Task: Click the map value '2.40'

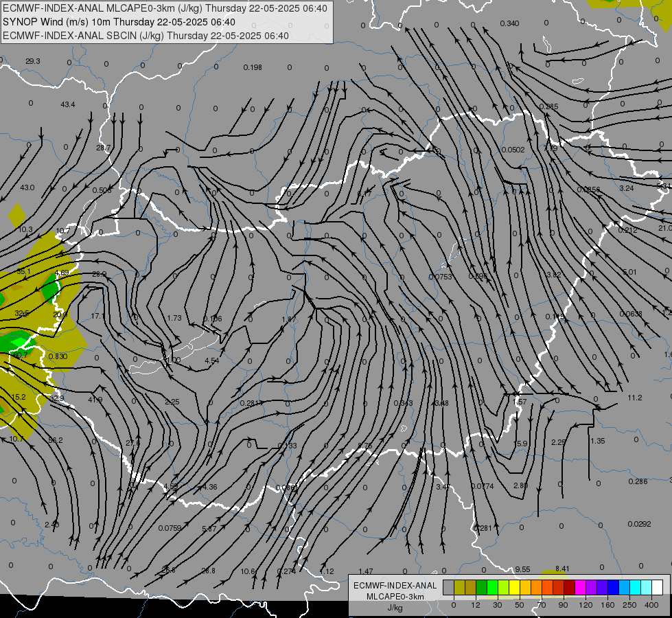Action: pos(52,525)
